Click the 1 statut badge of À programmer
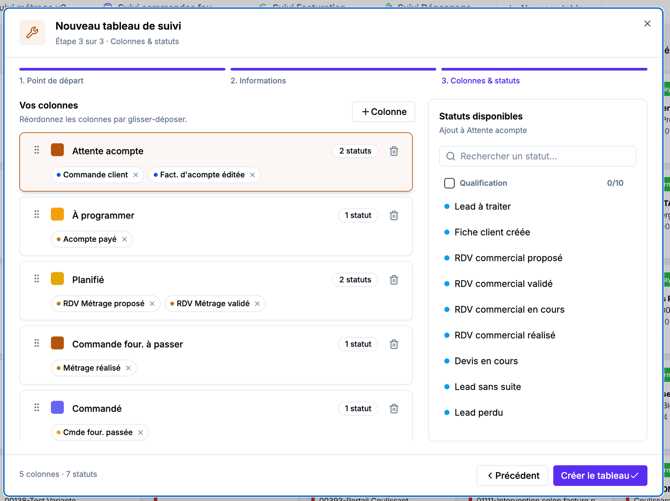The image size is (670, 501). [358, 215]
